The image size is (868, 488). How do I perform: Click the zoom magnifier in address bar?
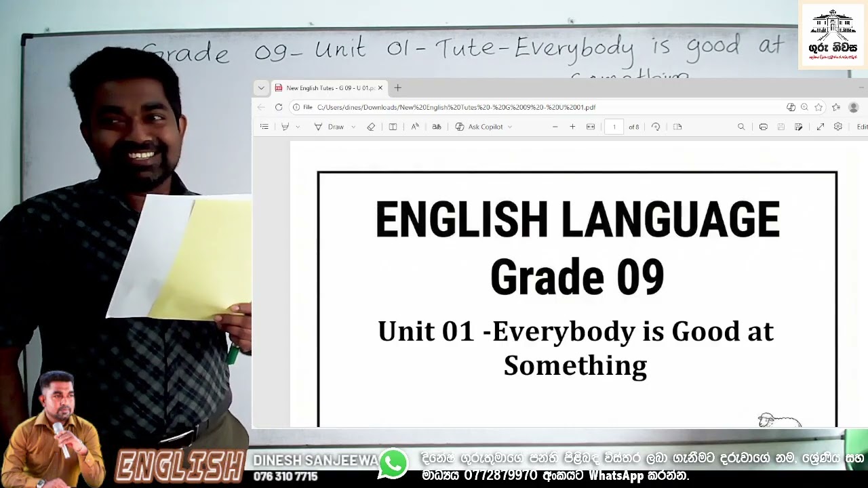pyautogui.click(x=804, y=107)
